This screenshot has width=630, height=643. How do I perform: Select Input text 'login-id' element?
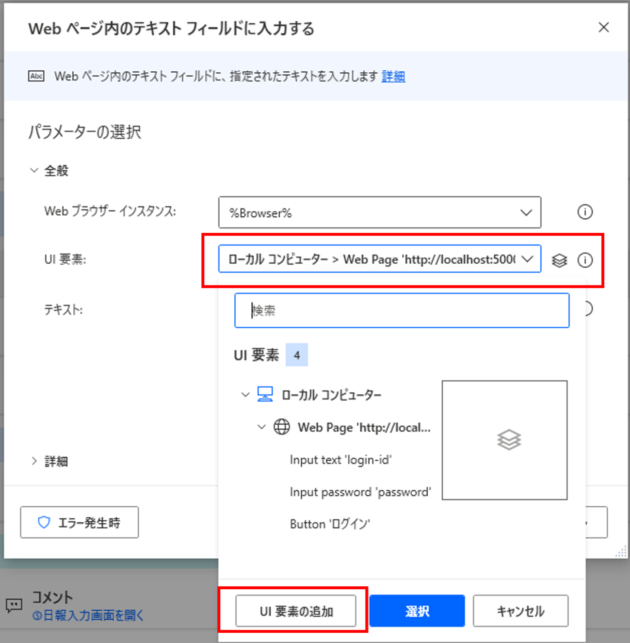[340, 460]
